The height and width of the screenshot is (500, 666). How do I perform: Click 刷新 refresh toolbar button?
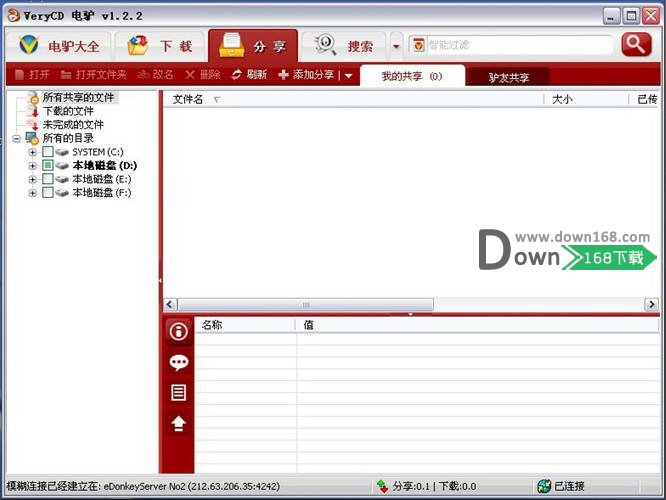pos(249,75)
